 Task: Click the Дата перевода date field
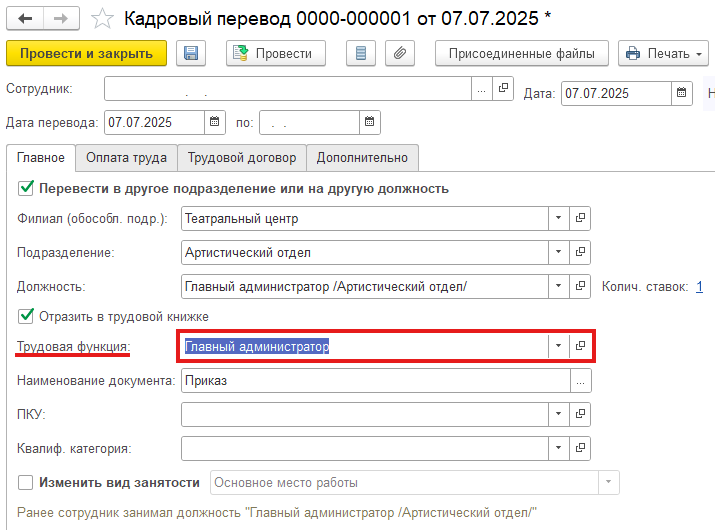coord(154,122)
